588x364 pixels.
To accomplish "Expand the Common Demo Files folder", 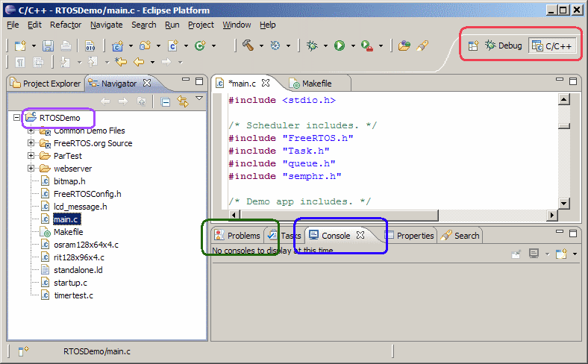I will 31,131.
